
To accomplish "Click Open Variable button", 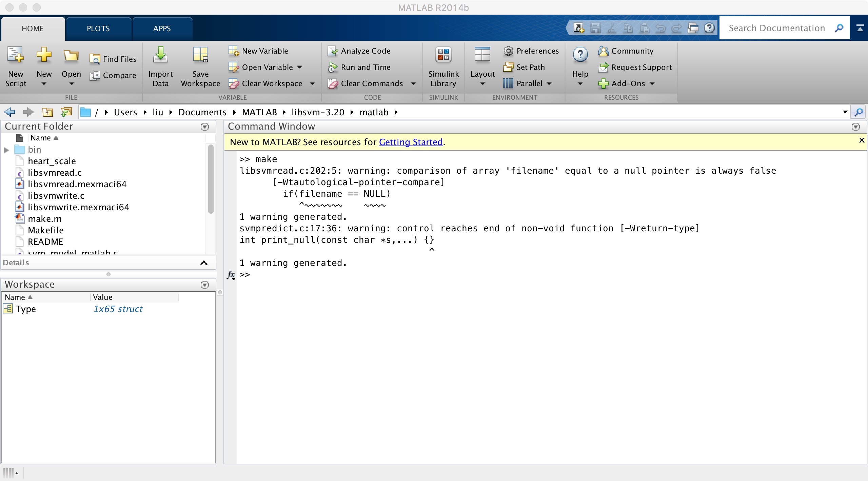I will [x=260, y=67].
